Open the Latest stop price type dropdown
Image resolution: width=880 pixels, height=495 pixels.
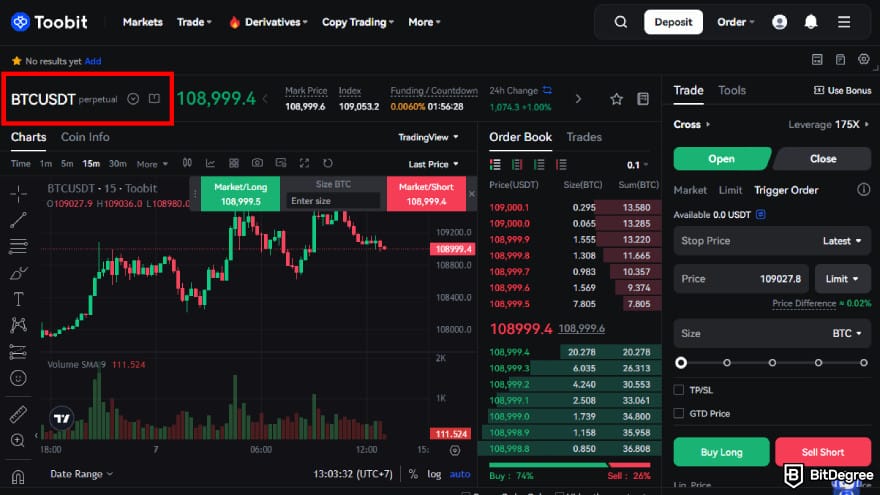click(842, 241)
